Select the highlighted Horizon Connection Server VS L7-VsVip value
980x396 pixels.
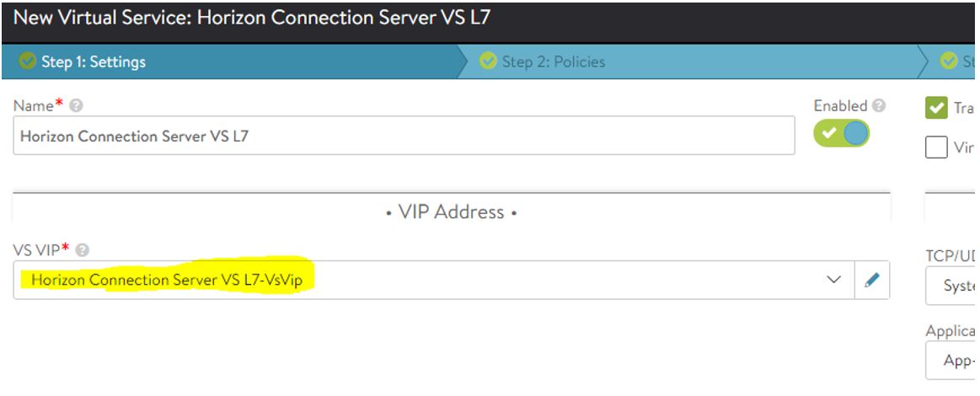pyautogui.click(x=166, y=280)
